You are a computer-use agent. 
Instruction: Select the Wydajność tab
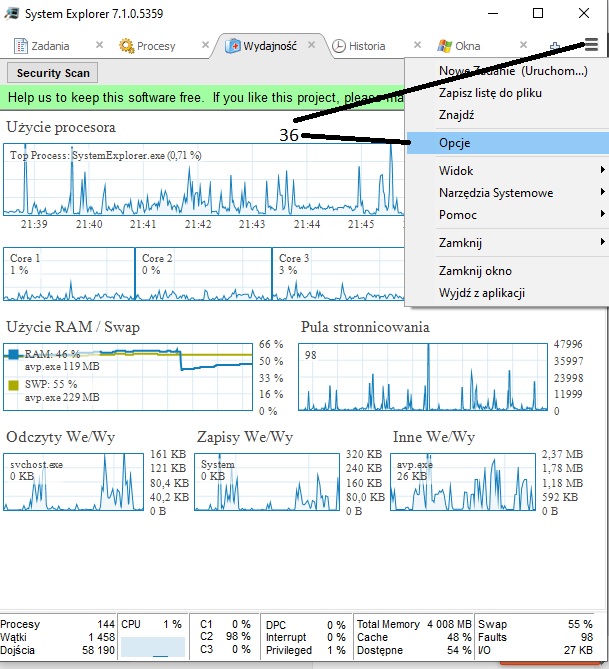[270, 46]
